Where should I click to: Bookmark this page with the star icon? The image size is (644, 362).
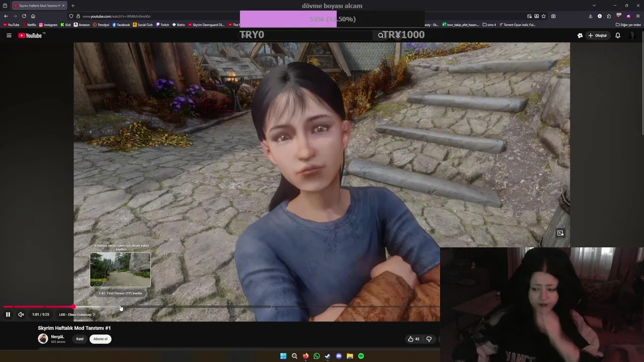tap(543, 16)
